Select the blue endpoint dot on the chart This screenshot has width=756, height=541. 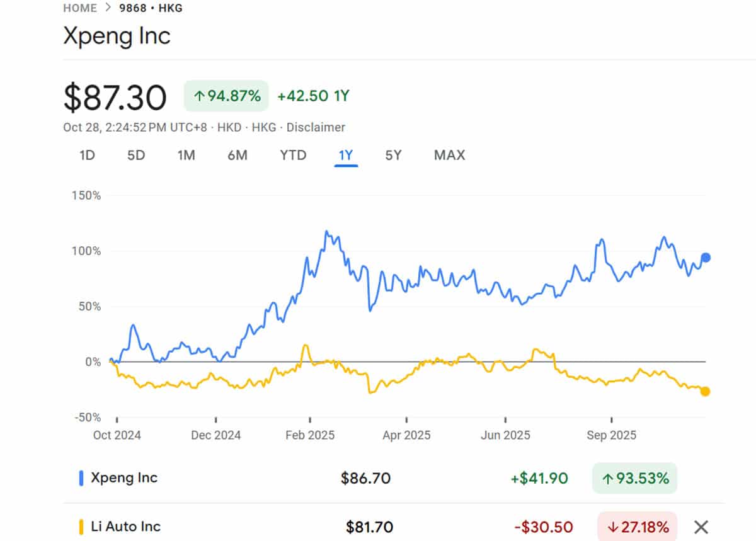(704, 257)
